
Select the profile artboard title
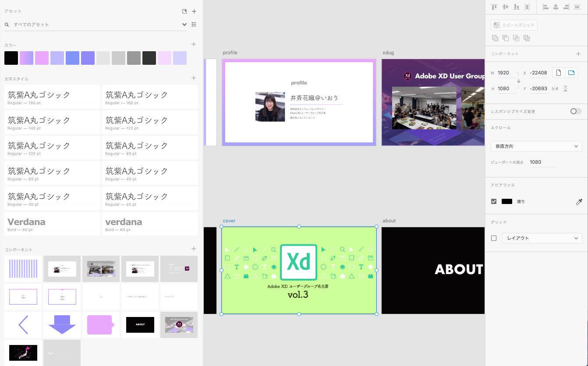[x=230, y=53]
